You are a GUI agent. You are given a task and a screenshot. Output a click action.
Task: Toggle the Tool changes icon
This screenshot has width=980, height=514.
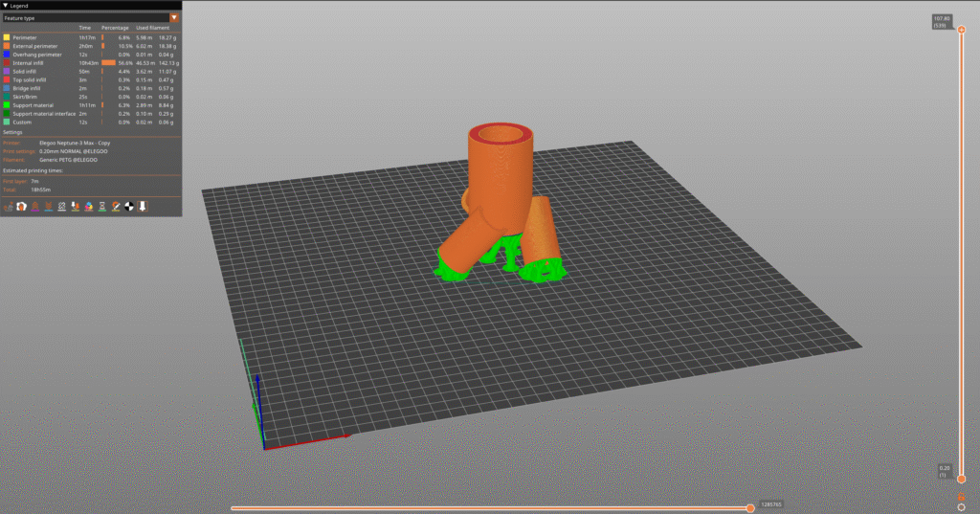(76, 206)
